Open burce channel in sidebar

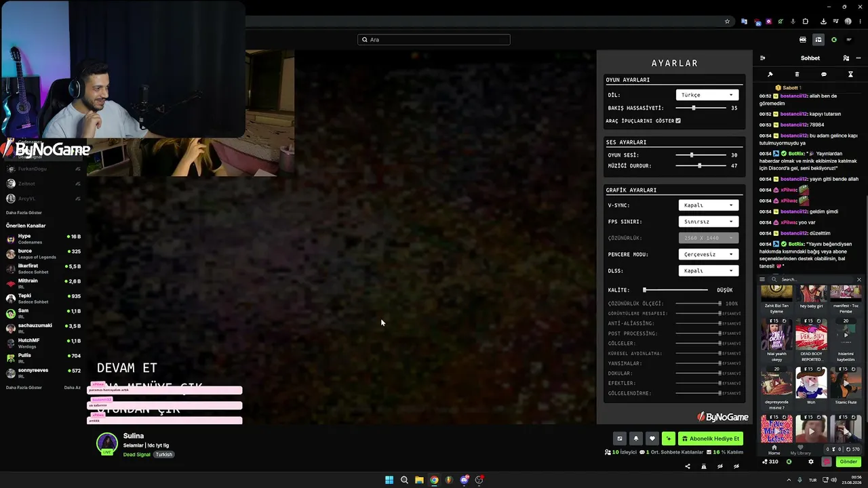43,254
